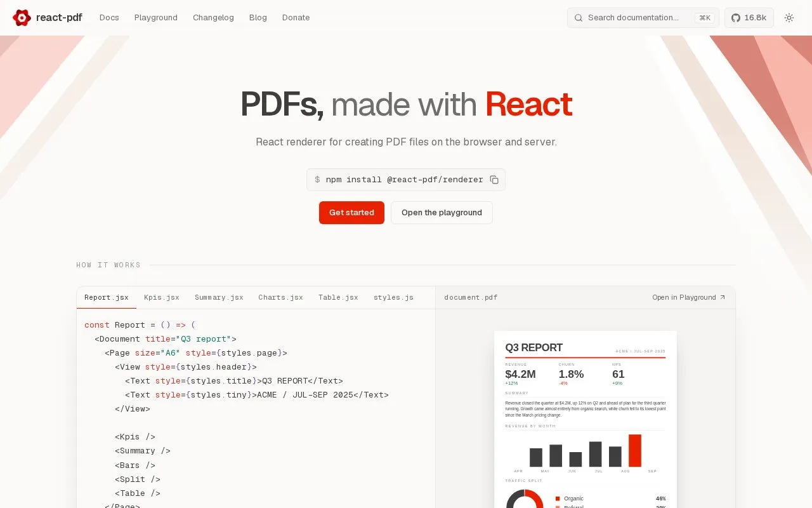Screen dimensions: 812x508
Task: Go to Playground in the navbar
Action: [156, 18]
